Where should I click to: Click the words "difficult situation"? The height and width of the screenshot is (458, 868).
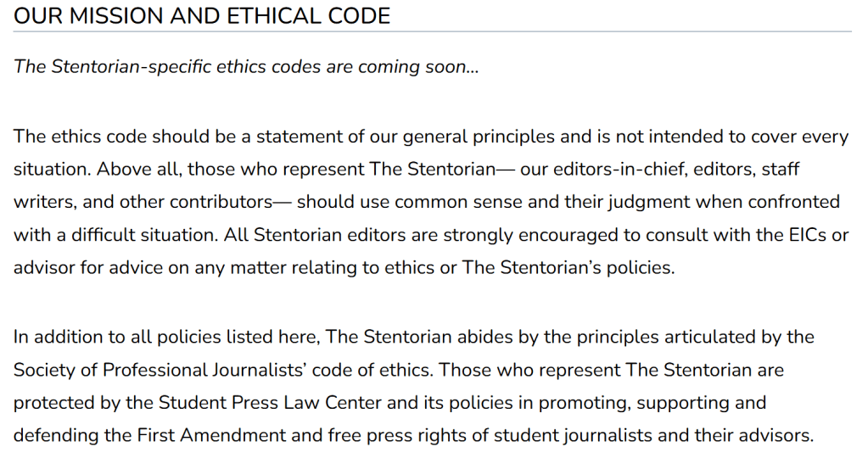pos(150,235)
